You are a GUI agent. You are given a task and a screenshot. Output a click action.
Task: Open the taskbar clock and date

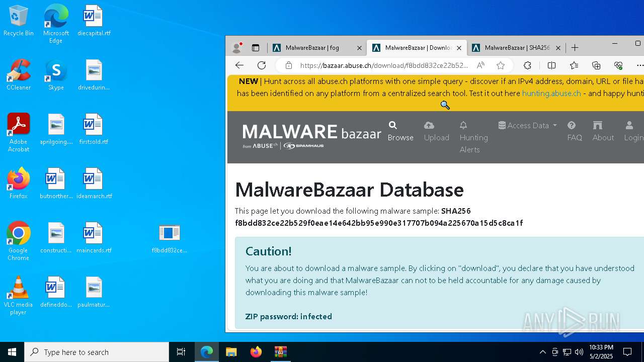(x=601, y=352)
